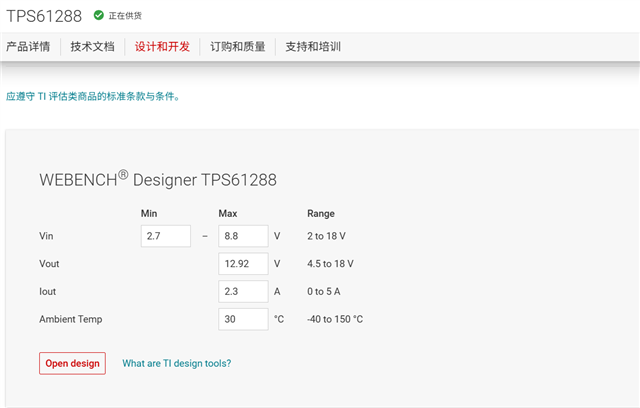
Task: Click the Ambient Temp row label
Action: [x=71, y=319]
